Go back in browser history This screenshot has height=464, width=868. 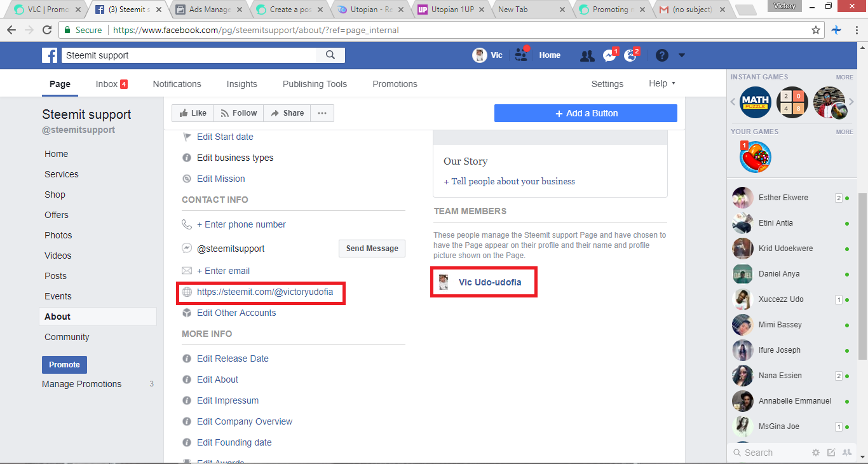(11, 30)
